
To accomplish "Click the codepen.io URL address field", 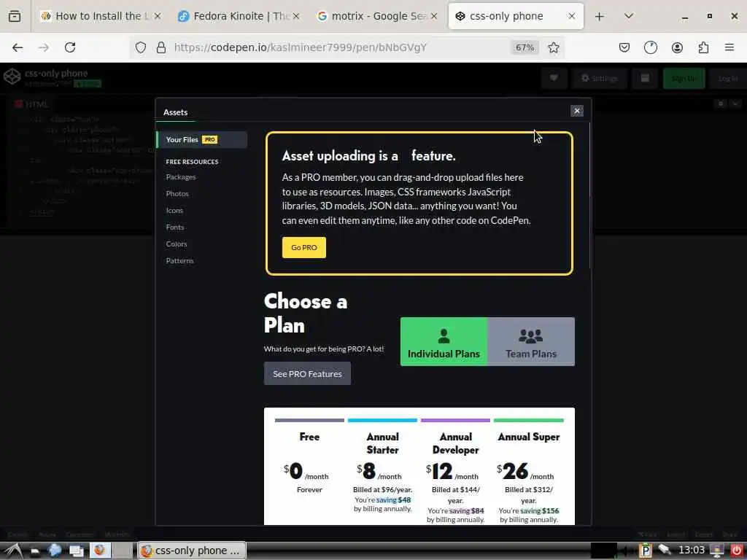I will [300, 47].
